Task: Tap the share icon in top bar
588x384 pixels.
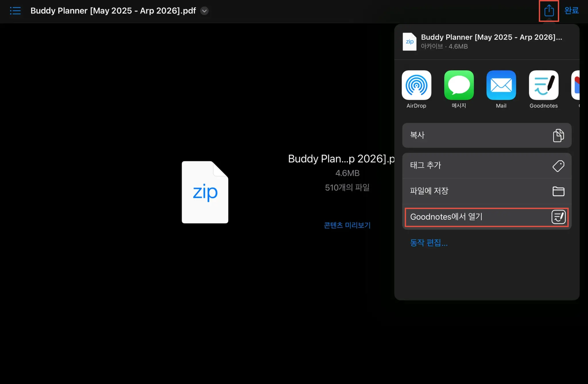Action: tap(549, 11)
